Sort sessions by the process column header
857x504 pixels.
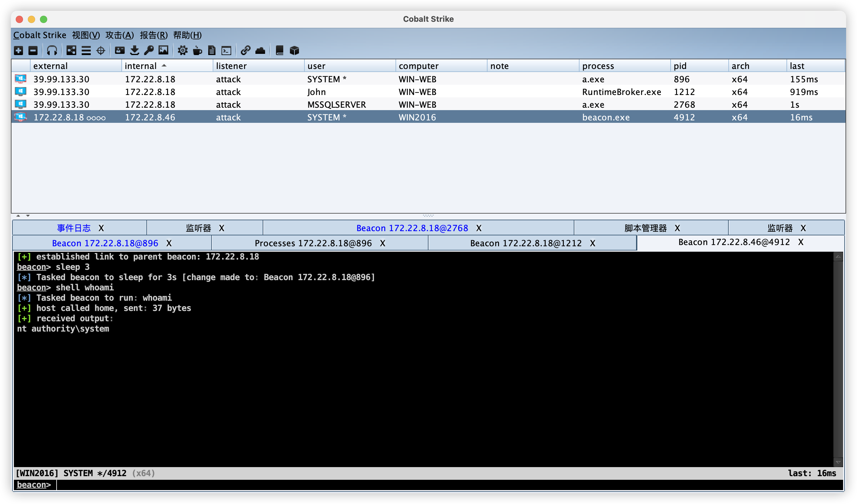pyautogui.click(x=625, y=66)
